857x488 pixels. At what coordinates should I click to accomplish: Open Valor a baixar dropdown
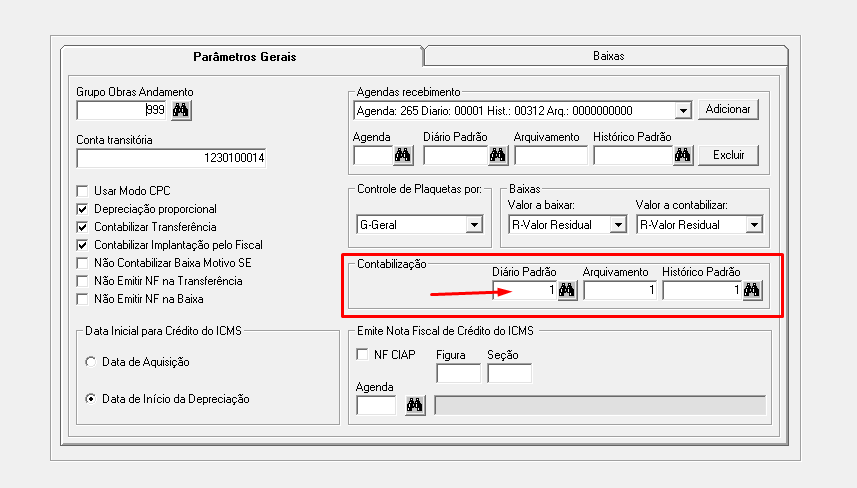point(618,225)
